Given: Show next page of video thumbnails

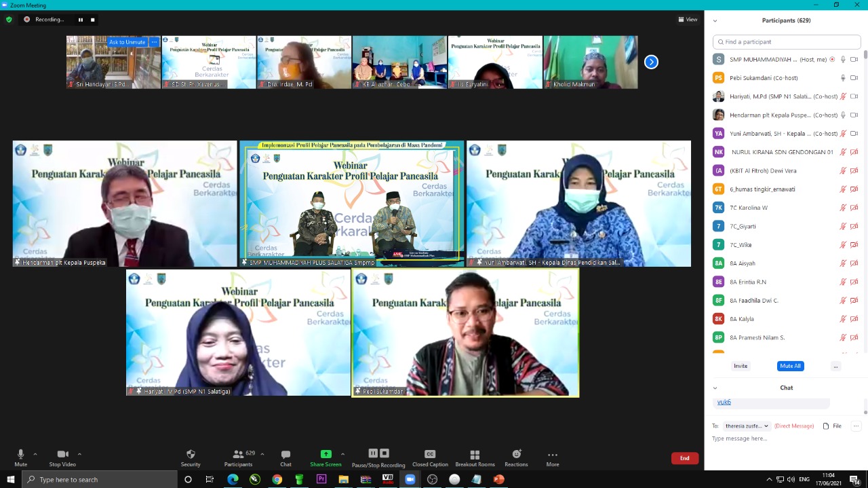Looking at the screenshot, I should click(x=651, y=62).
